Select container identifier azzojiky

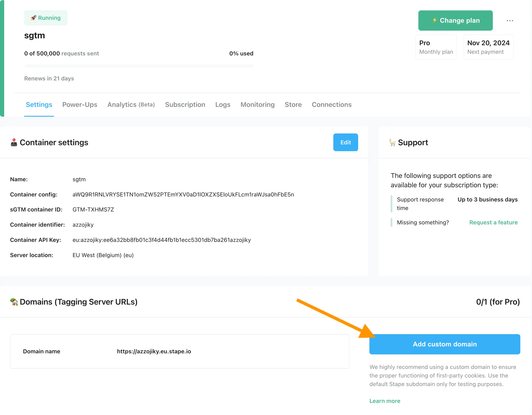tap(83, 225)
